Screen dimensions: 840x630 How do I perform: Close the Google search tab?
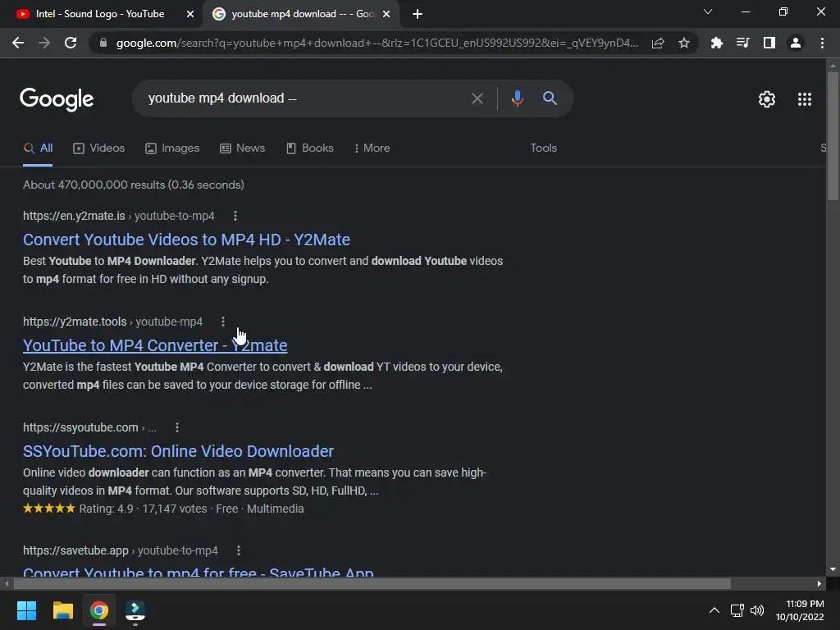point(386,14)
